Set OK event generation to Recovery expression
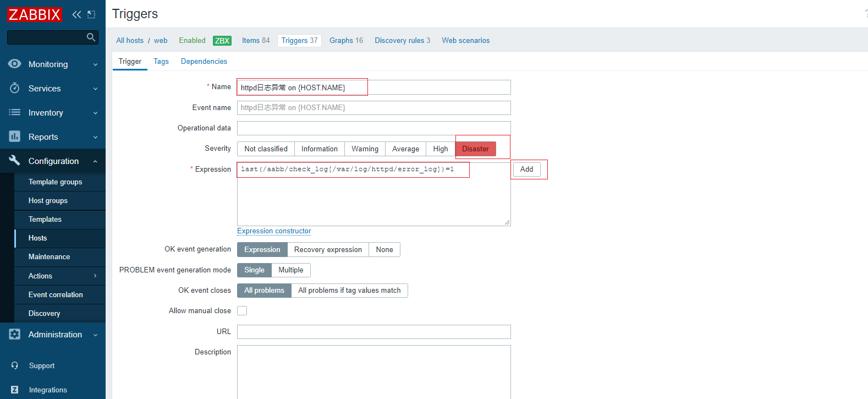868x399 pixels. [328, 250]
